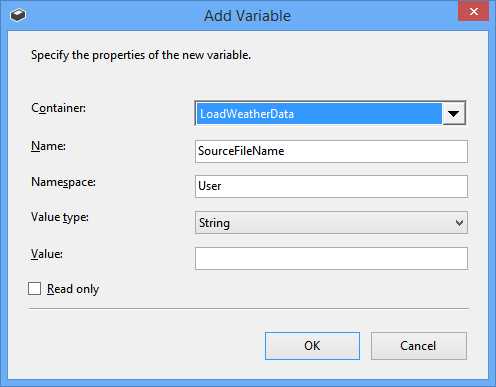Open the Container dropdown arrow
This screenshot has width=496, height=387.
click(x=453, y=114)
